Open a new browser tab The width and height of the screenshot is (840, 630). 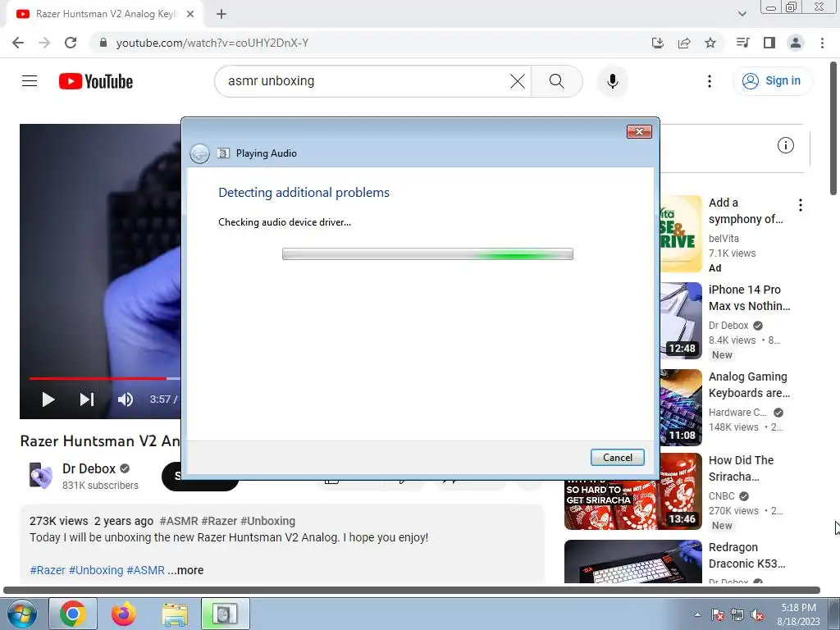coord(221,14)
